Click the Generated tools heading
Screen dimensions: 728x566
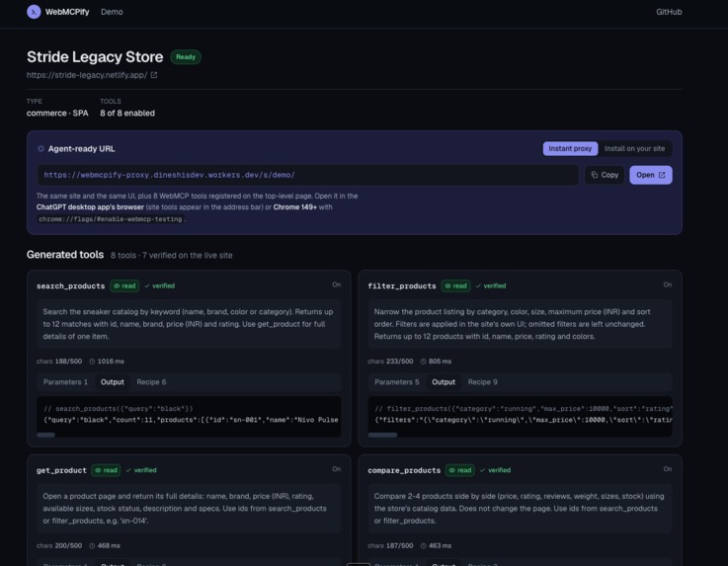(x=65, y=255)
